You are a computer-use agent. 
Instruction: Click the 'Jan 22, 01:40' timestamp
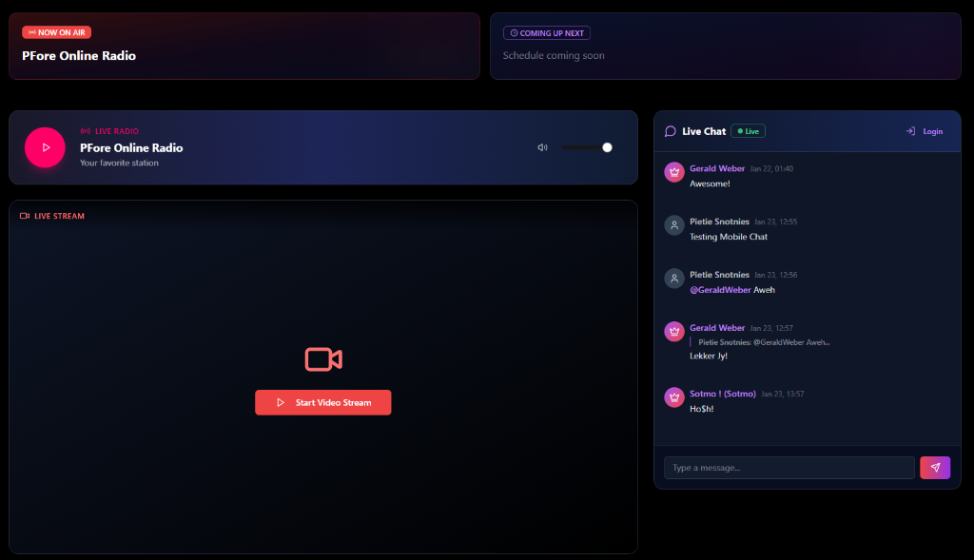point(771,169)
